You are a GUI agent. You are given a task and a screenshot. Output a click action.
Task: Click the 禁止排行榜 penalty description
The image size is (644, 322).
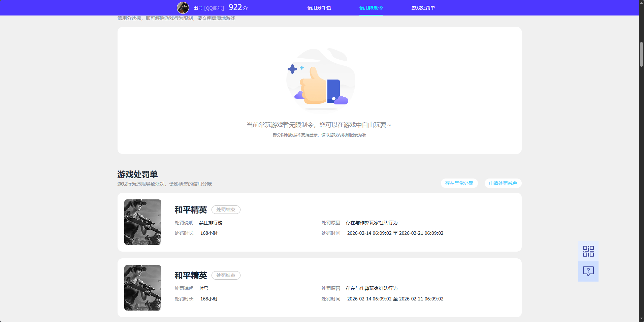[211, 223]
